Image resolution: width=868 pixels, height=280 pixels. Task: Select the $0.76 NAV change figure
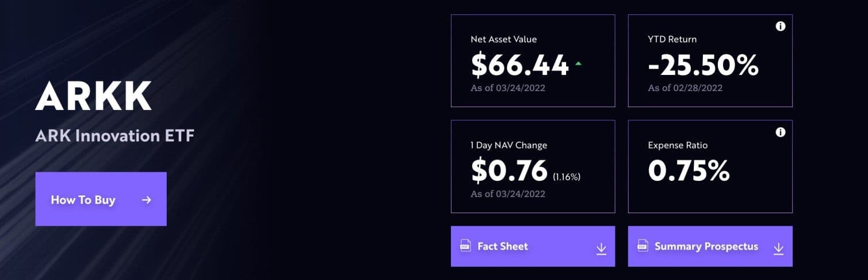pyautogui.click(x=509, y=171)
